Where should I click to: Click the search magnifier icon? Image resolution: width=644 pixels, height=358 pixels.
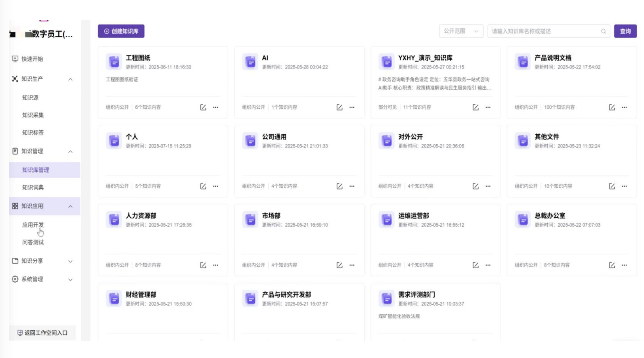(x=603, y=31)
